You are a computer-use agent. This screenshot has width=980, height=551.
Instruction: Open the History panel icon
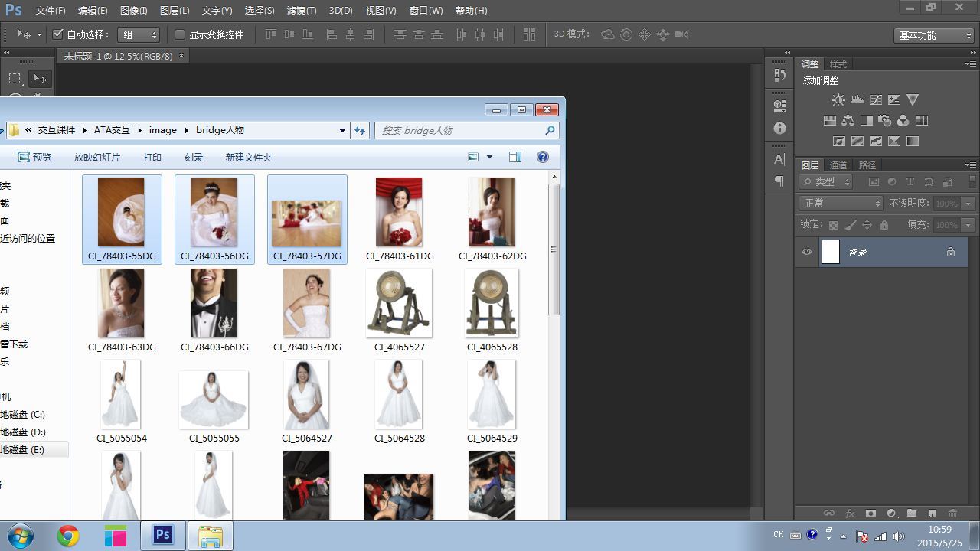(779, 75)
